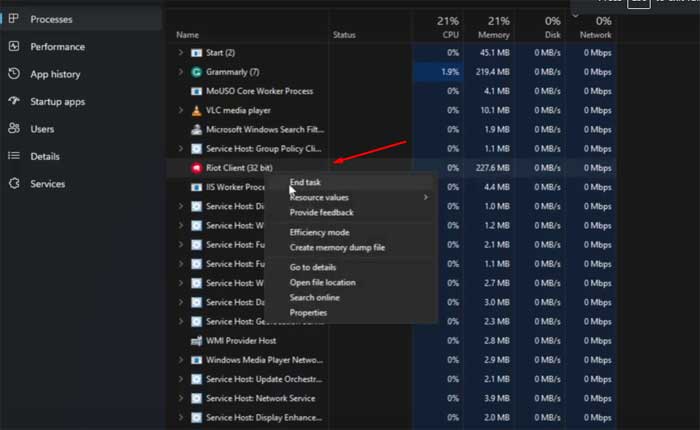Viewport: 700px width, 430px height.
Task: Select the WMI Provider Host row
Action: [240, 340]
